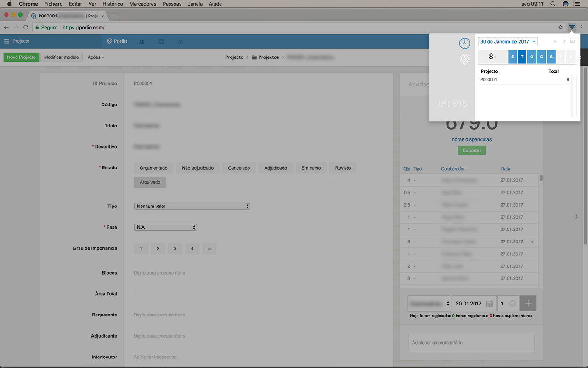588x368 pixels.
Task: Open the Apple menu
Action: [x=9, y=4]
